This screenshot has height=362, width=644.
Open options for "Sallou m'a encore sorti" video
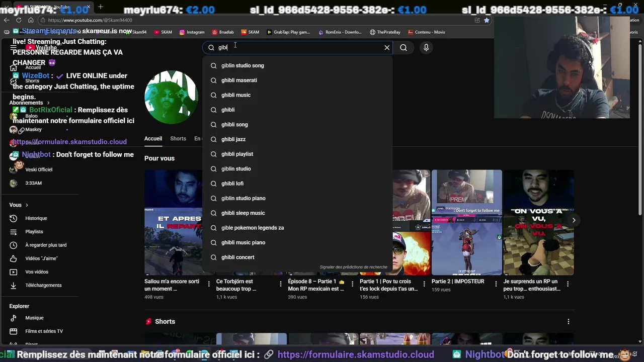pyautogui.click(x=209, y=284)
